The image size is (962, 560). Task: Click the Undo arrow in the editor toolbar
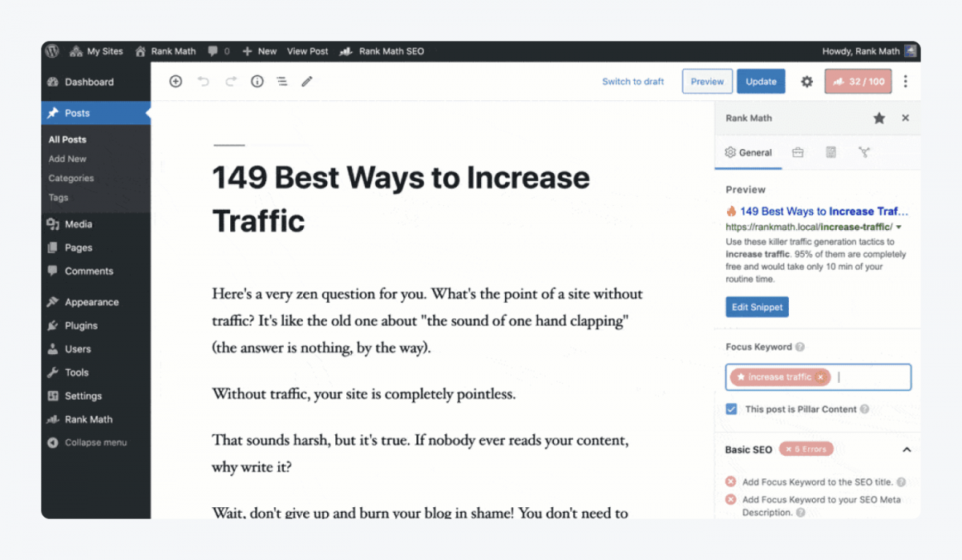click(x=204, y=81)
